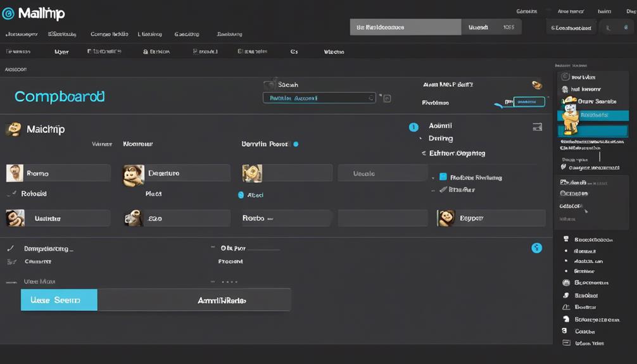Click the underlined link below the blue sidebar bars
637x364 pixels.
[x=592, y=142]
